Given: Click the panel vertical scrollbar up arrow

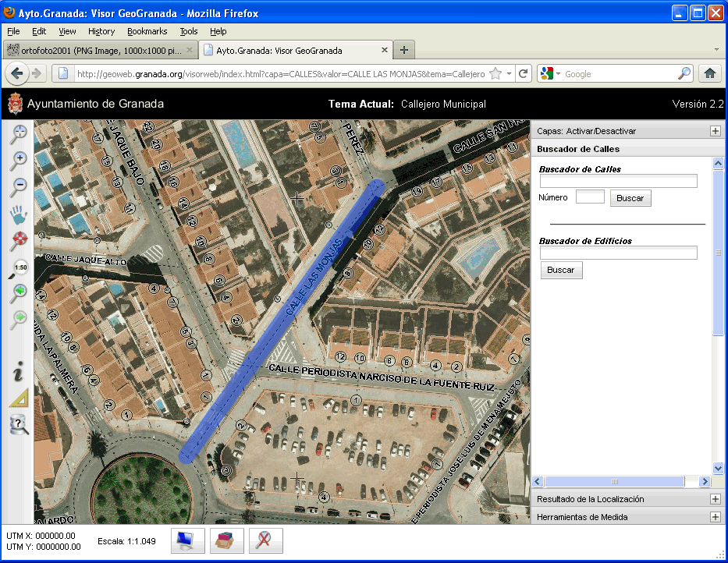Looking at the screenshot, I should pos(718,164).
